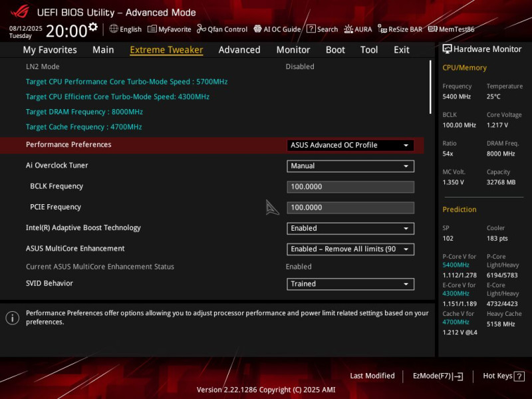
Task: Click the Search label in toolbar
Action: (x=327, y=29)
